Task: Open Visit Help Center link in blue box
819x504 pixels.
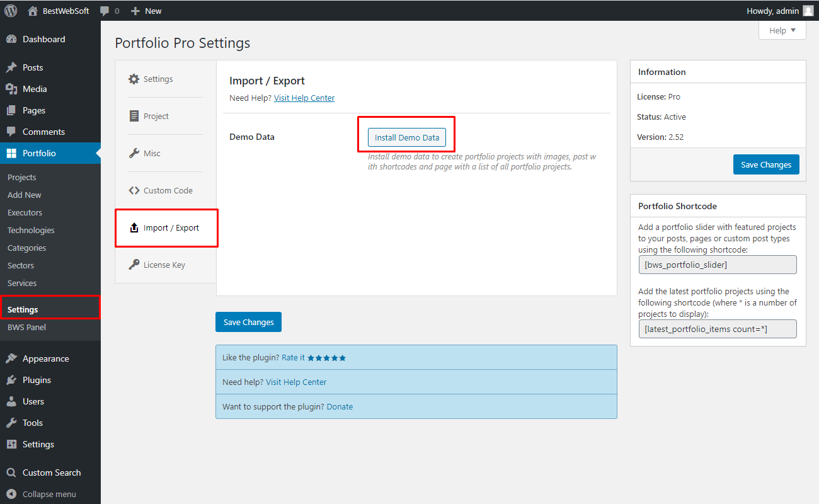Action: pos(296,382)
